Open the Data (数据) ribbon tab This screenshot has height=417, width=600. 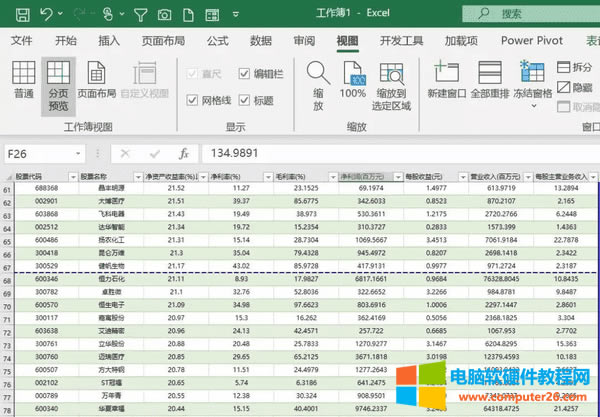261,41
